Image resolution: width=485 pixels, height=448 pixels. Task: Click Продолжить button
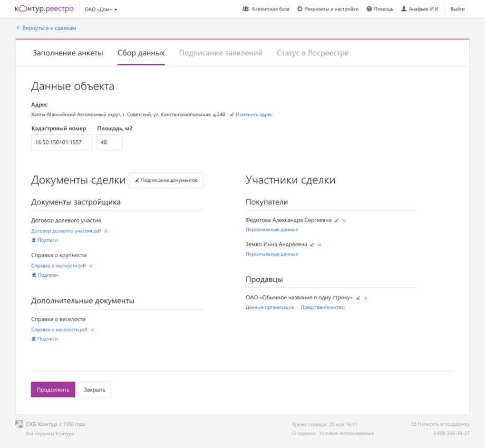point(53,389)
